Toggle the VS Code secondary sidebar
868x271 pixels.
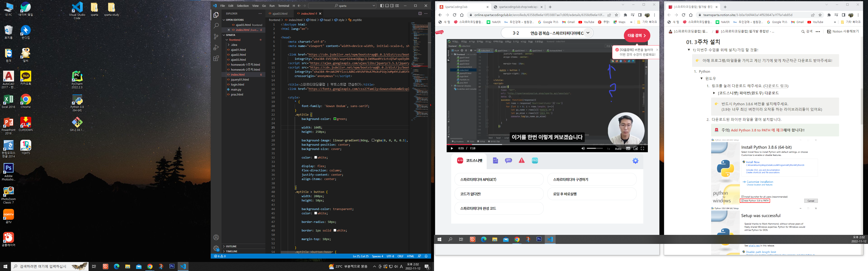click(392, 6)
